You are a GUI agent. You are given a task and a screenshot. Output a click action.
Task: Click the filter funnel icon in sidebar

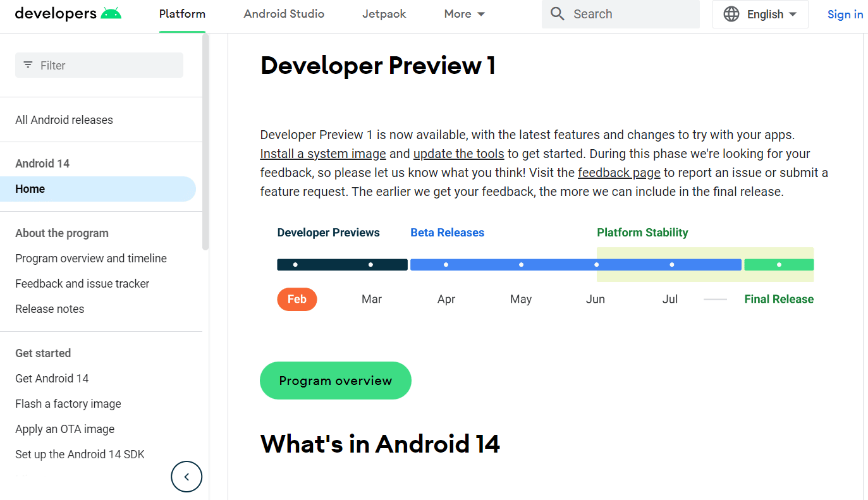pos(27,64)
